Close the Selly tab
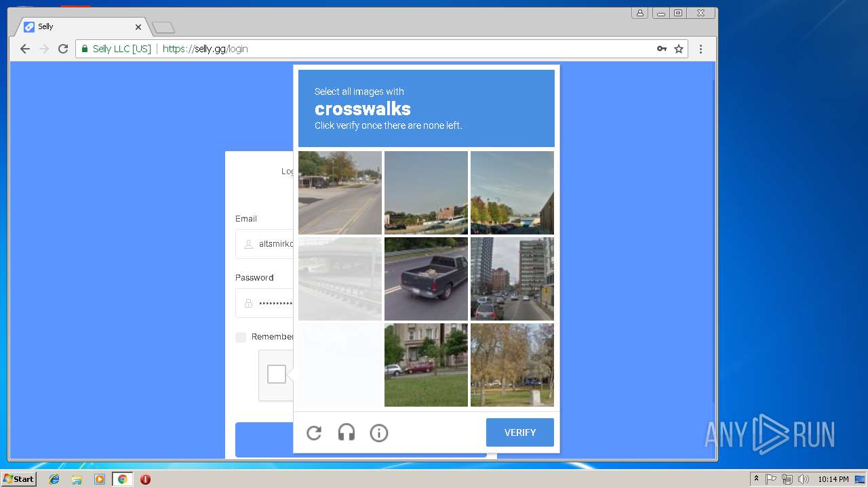Image resolution: width=868 pixels, height=488 pixels. pos(138,27)
